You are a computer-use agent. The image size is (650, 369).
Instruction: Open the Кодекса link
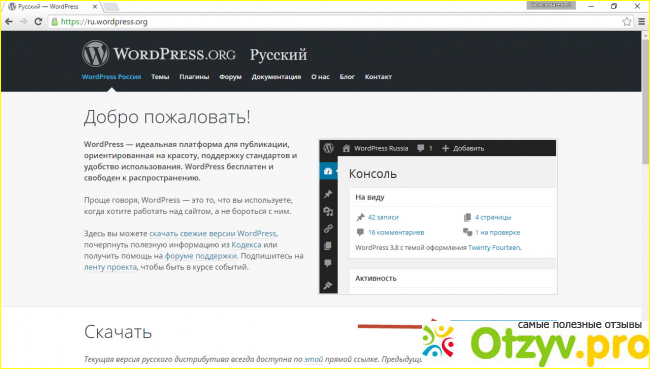tap(246, 245)
